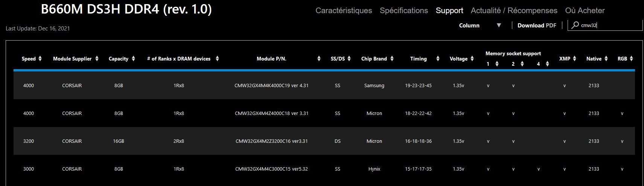Screen dimensions: 644x186
Task: Sort by XMP support arrows
Action: 574,59
